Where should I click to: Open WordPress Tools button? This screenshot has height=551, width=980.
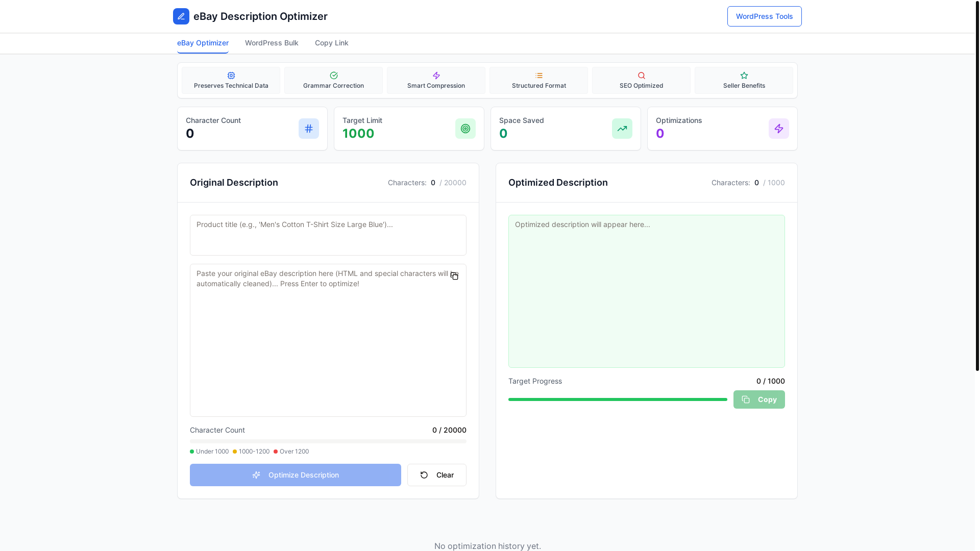pos(765,16)
